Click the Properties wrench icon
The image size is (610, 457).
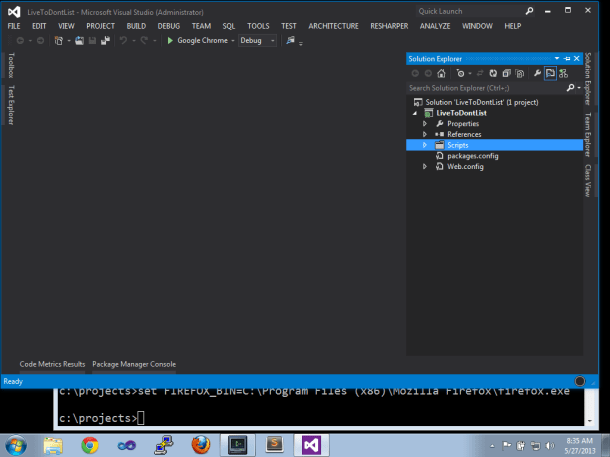point(537,73)
